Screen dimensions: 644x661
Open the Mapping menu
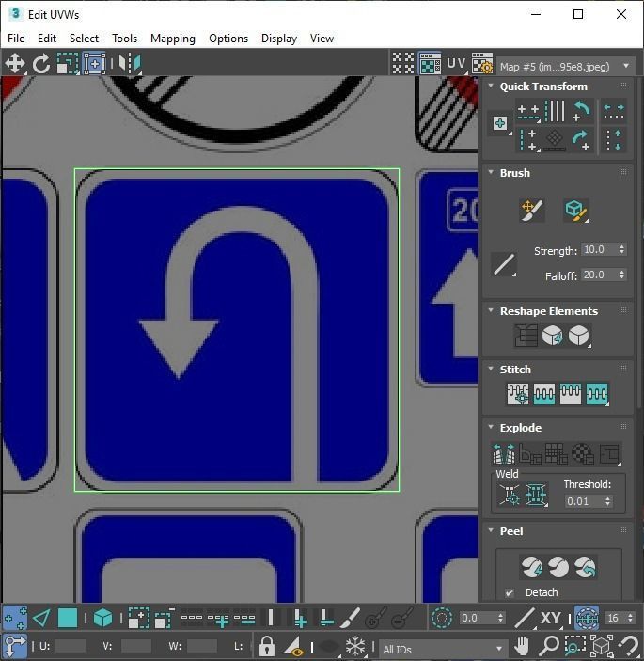click(x=173, y=39)
